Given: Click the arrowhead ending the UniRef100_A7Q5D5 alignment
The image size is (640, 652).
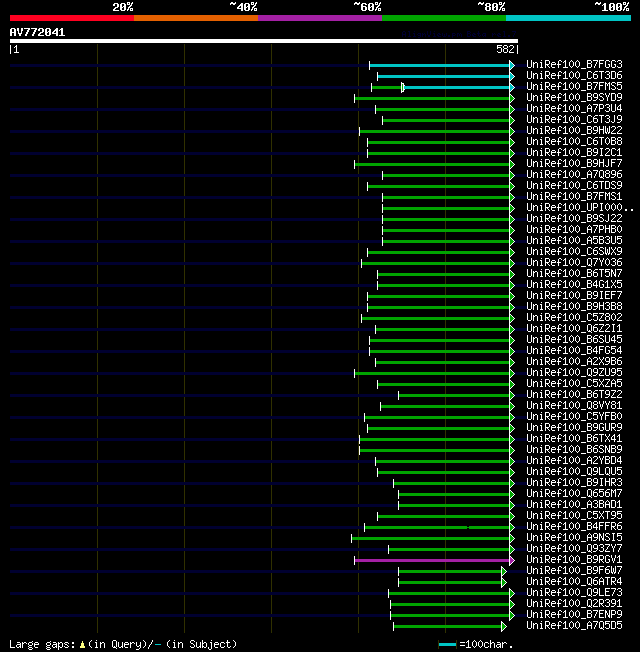Looking at the screenshot, I should tap(504, 627).
